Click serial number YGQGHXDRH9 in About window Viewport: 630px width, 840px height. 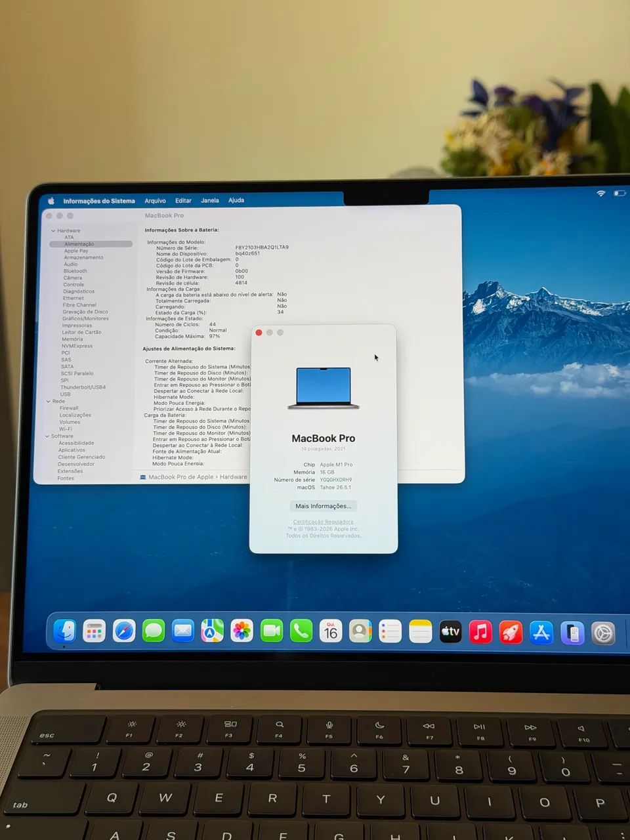pos(336,480)
